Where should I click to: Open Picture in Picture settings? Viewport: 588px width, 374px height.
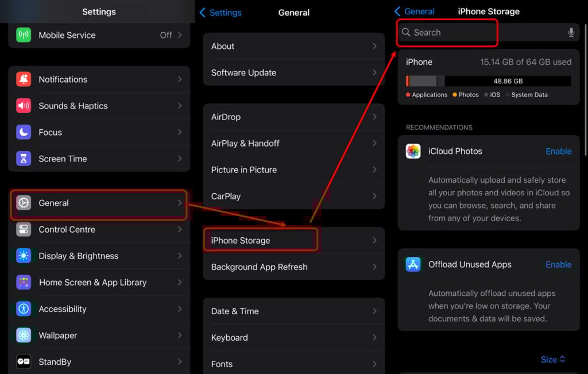pos(294,169)
